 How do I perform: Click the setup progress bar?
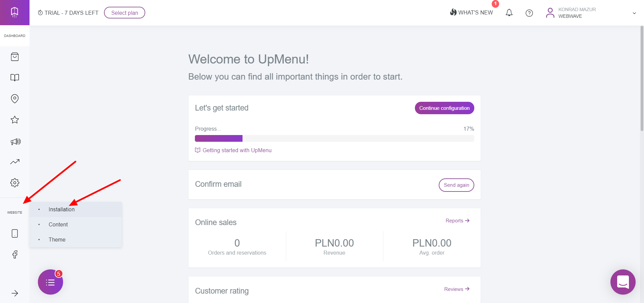coord(334,138)
